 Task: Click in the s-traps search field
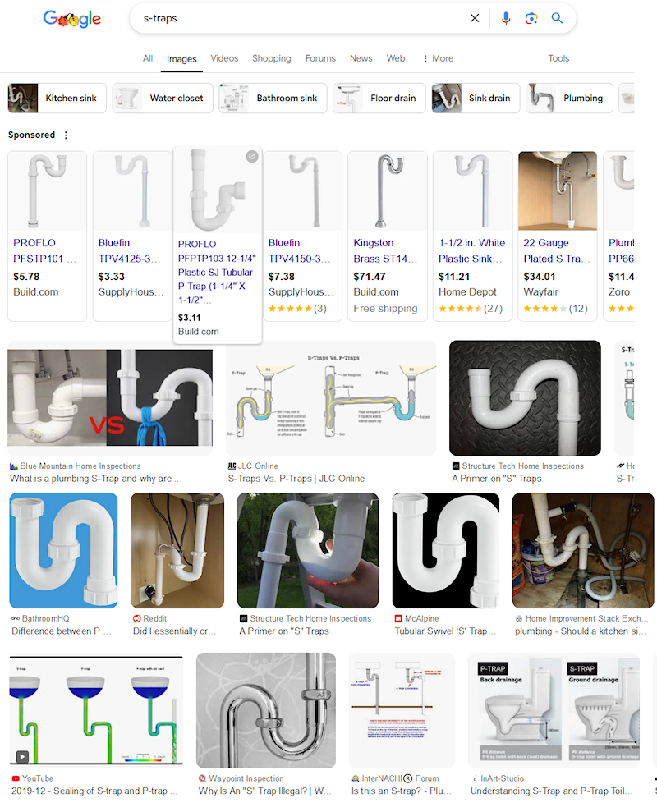(x=301, y=18)
